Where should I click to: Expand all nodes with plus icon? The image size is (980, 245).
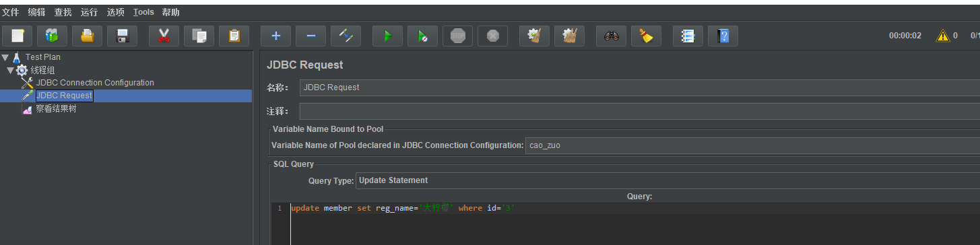[x=275, y=36]
